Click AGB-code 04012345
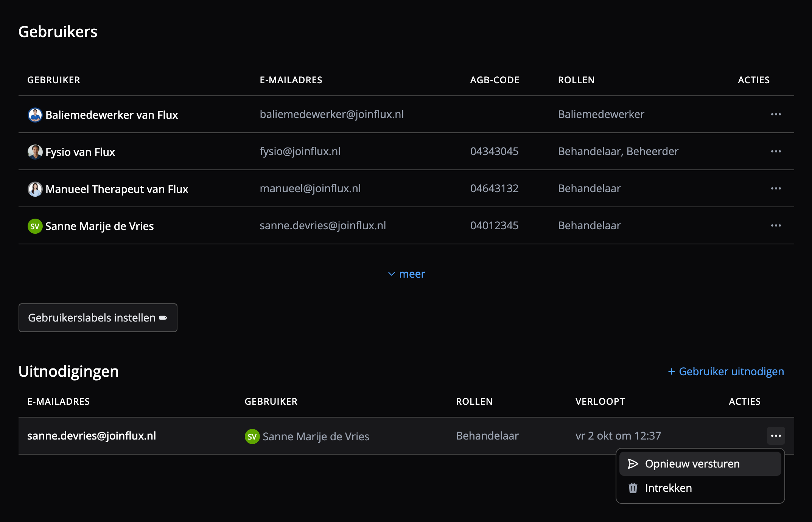Viewport: 812px width, 522px height. click(x=494, y=225)
